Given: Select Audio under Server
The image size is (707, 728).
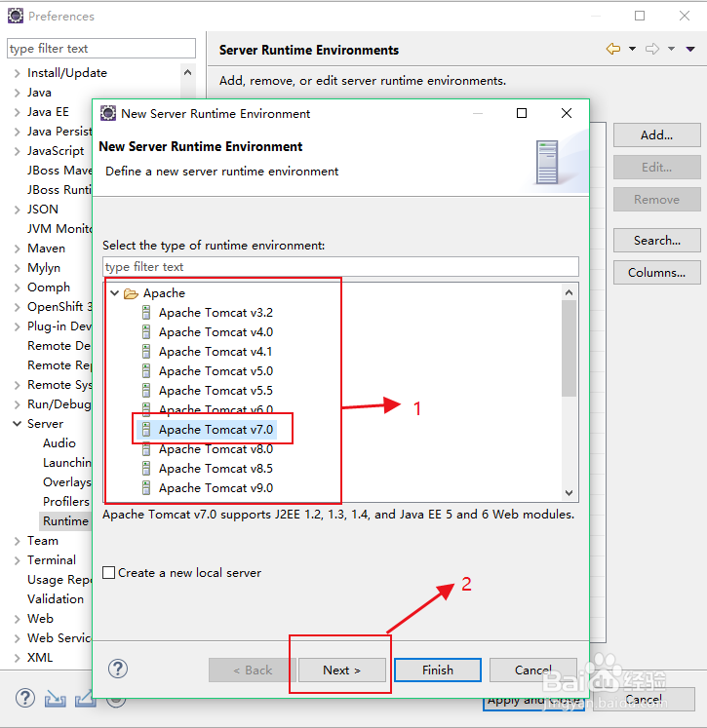Looking at the screenshot, I should [59, 442].
